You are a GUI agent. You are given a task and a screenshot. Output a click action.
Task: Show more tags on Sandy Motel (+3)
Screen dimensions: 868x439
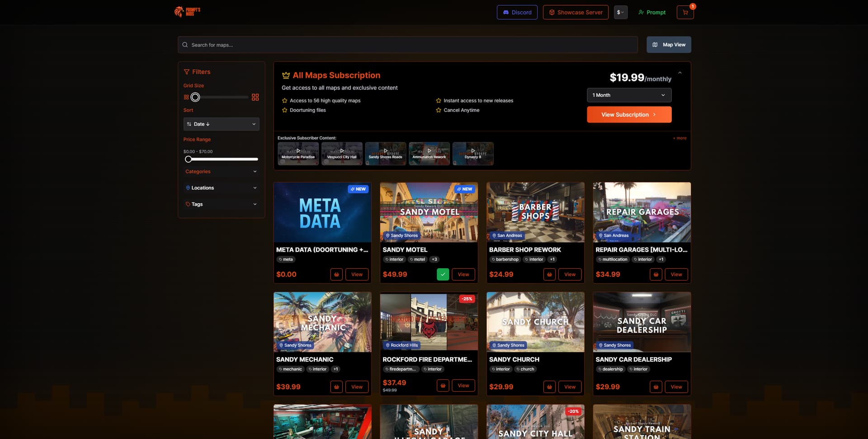pos(434,259)
